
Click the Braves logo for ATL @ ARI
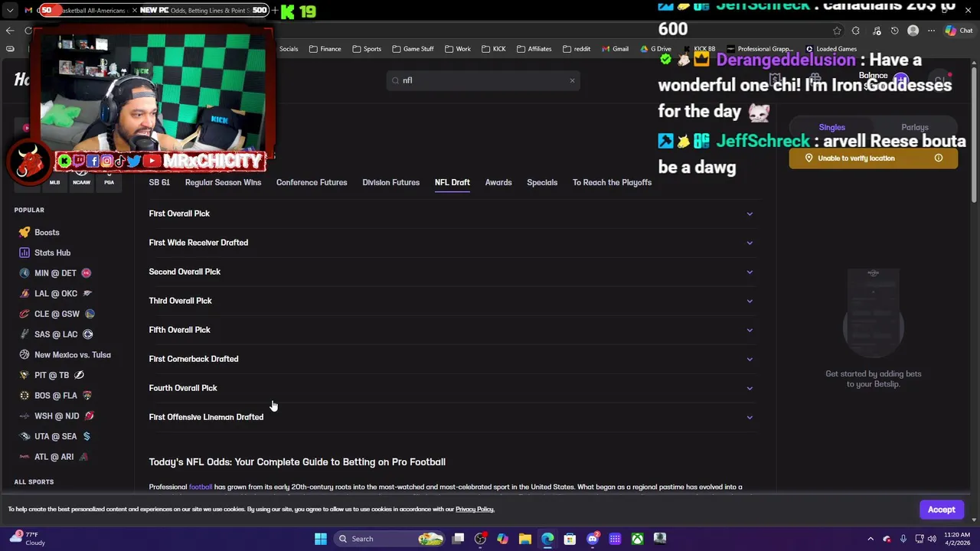pyautogui.click(x=24, y=457)
